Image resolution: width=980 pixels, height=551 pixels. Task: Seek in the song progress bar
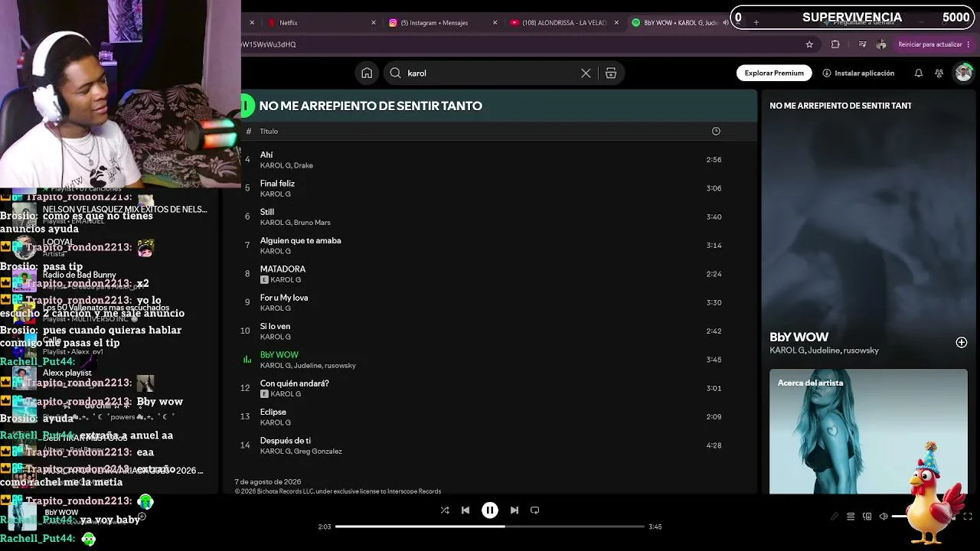(x=490, y=527)
